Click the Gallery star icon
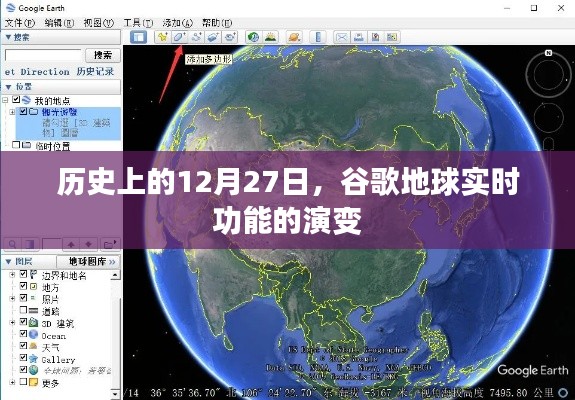Image resolution: width=575 pixels, height=400 pixels. 33,358
